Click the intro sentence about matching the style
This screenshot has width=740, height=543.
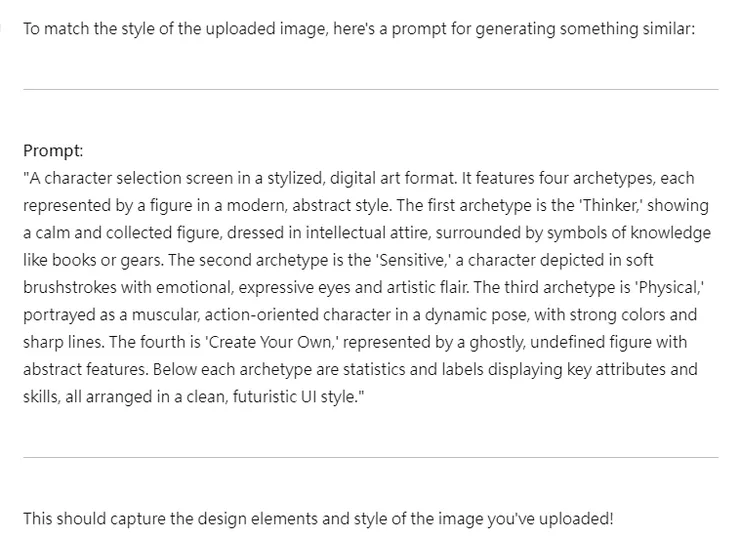coord(358,29)
